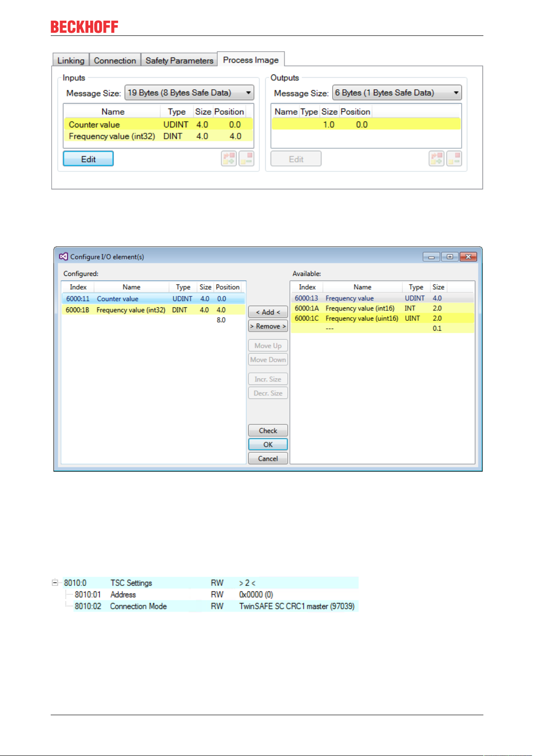This screenshot has height=756, width=535.
Task: Open the Inputs Message Size dropdown
Action: tap(189, 93)
